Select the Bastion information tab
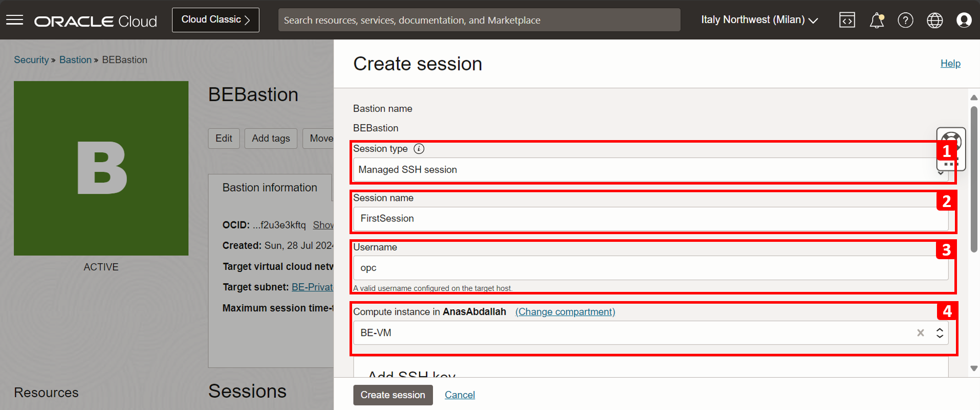 click(270, 188)
